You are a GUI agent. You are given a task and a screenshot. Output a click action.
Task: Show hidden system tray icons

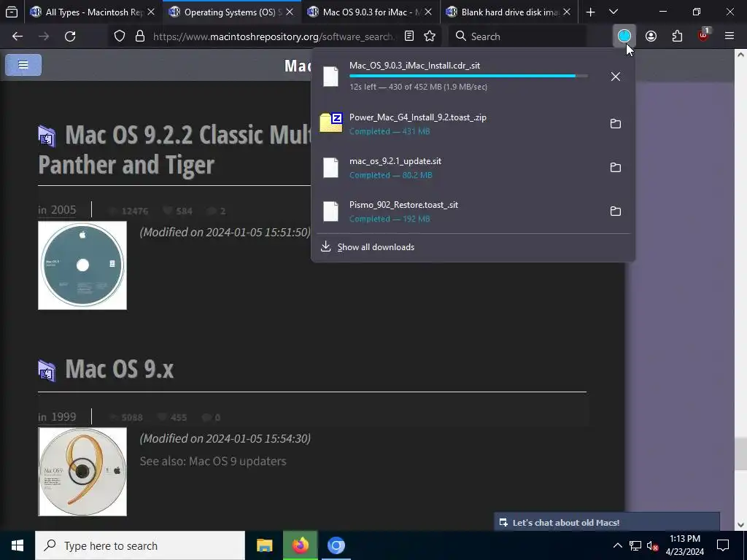coord(617,545)
